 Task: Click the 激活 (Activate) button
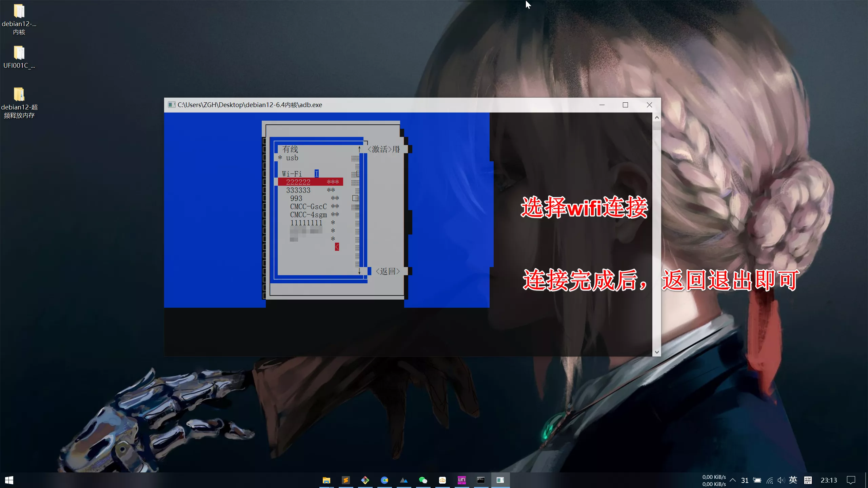(x=380, y=149)
